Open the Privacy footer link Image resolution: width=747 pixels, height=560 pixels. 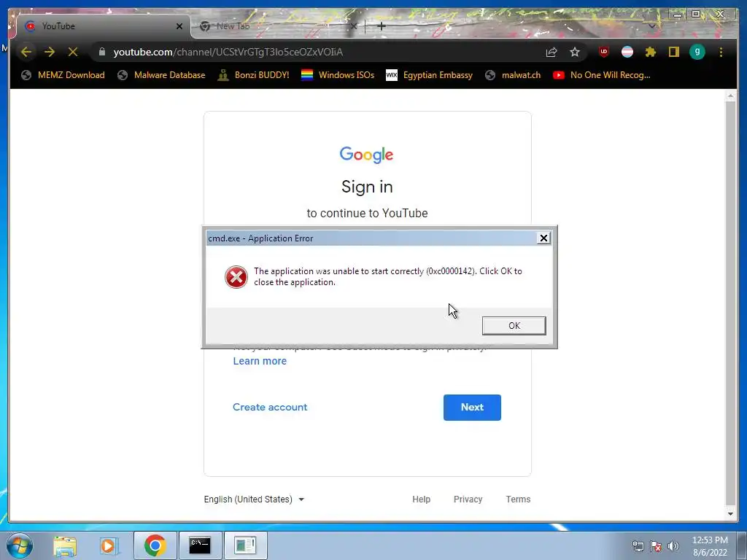(468, 499)
